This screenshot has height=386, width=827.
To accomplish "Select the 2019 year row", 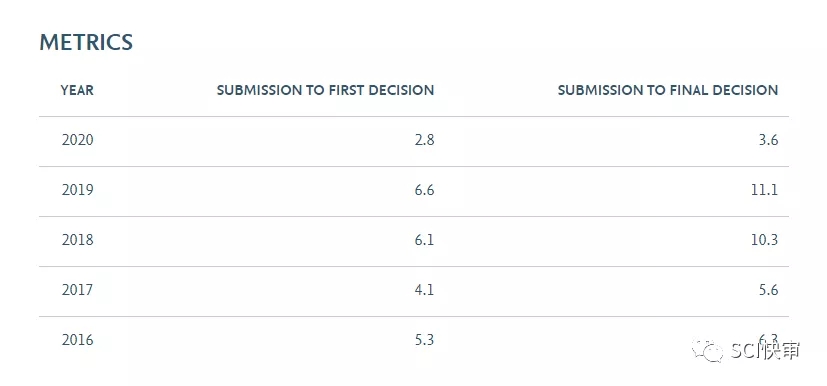I will point(414,191).
